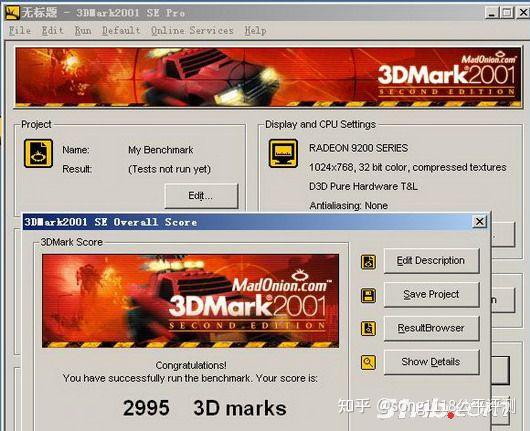Click the 3DMark app icon in title bar
Screen dimensions: 530x431
point(12,13)
